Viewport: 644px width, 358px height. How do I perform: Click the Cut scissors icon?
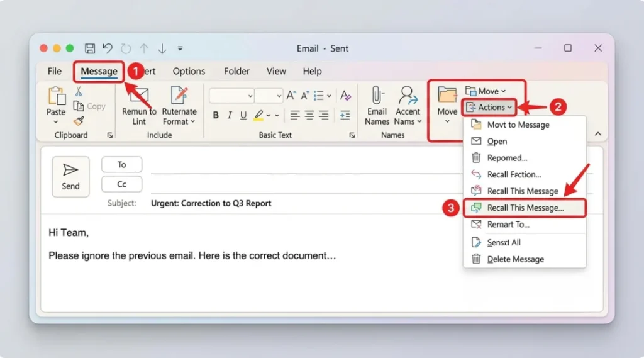[x=79, y=91]
